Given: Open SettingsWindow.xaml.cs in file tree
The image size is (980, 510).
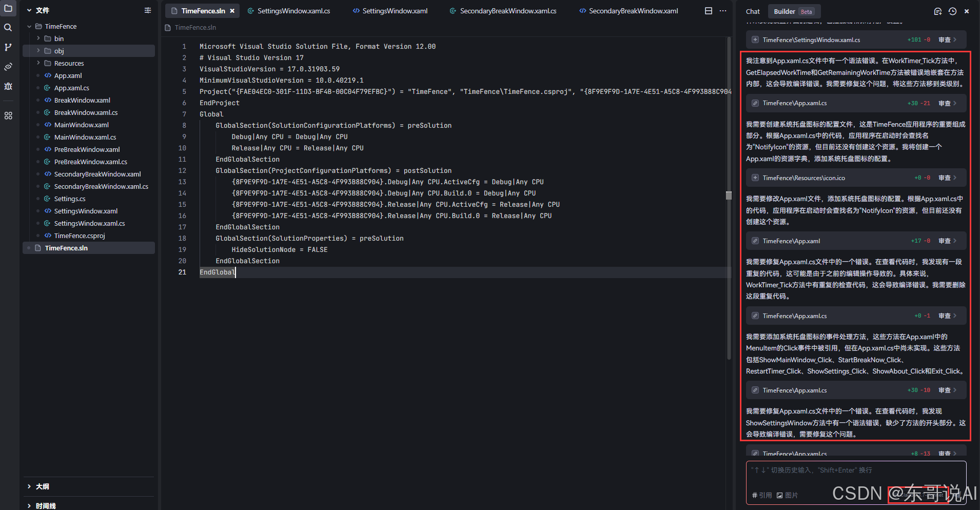Looking at the screenshot, I should (89, 223).
